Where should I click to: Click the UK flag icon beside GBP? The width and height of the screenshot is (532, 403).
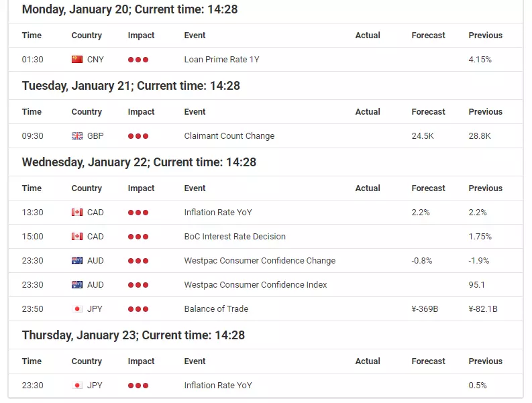(77, 136)
